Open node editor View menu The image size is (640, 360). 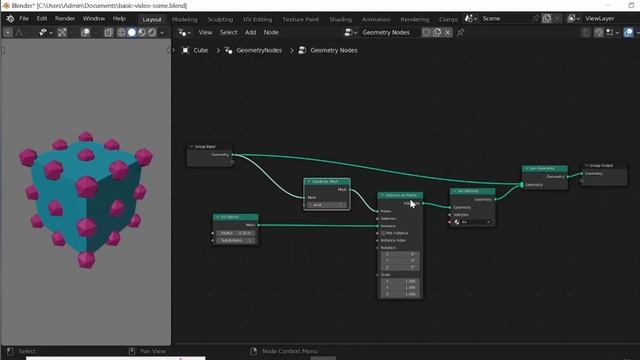click(x=205, y=32)
